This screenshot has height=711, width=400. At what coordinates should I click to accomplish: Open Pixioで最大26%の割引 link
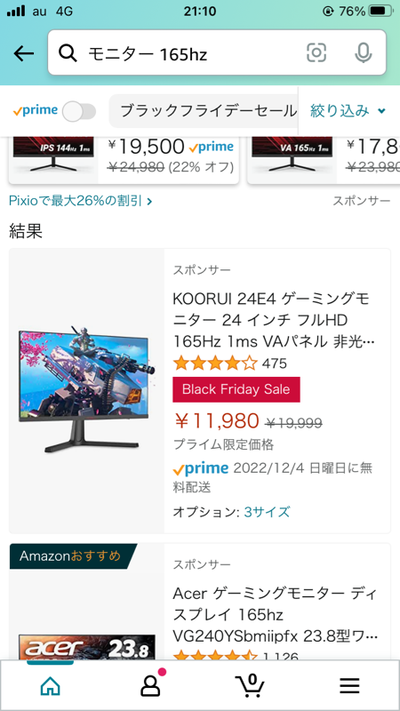(80, 201)
